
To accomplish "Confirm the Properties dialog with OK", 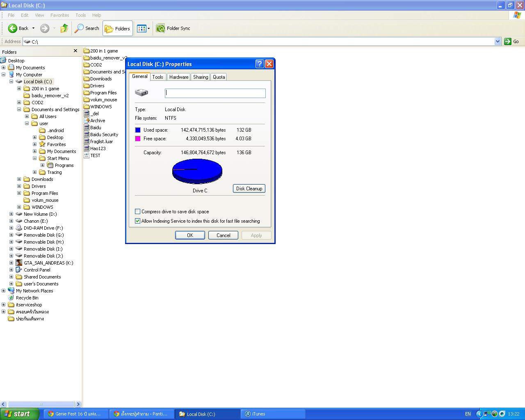I will pos(190,235).
